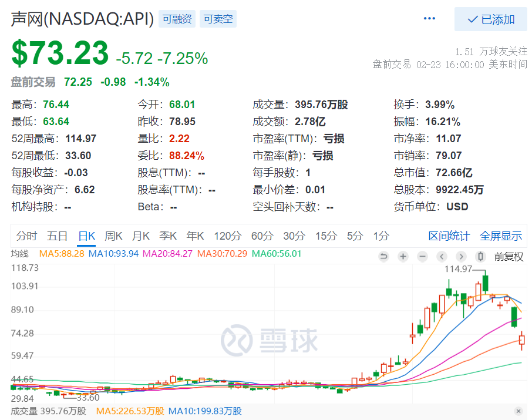Screen dimensions: 532x420
Task: Switch to the 60分 interval tab
Action: 262,236
